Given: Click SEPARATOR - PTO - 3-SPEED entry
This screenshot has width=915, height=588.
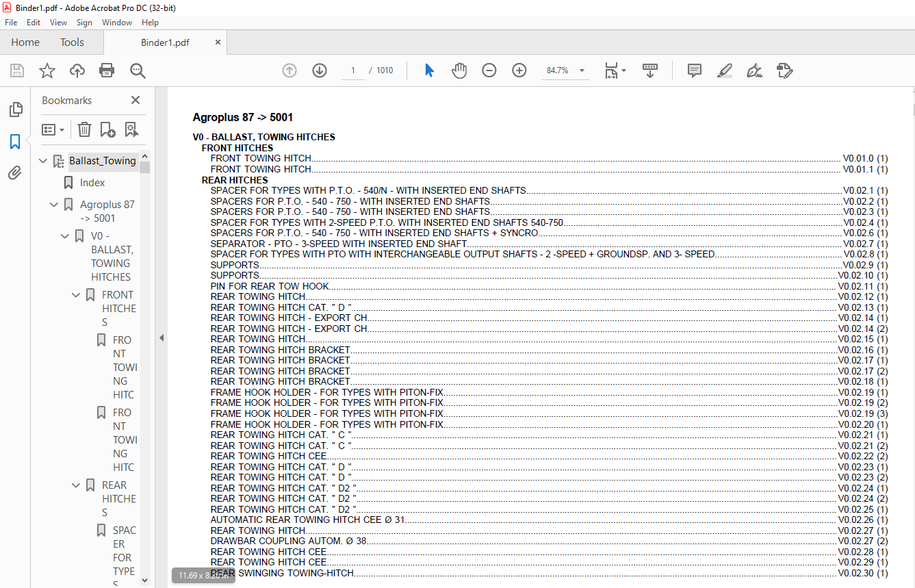Looking at the screenshot, I should pos(549,244).
